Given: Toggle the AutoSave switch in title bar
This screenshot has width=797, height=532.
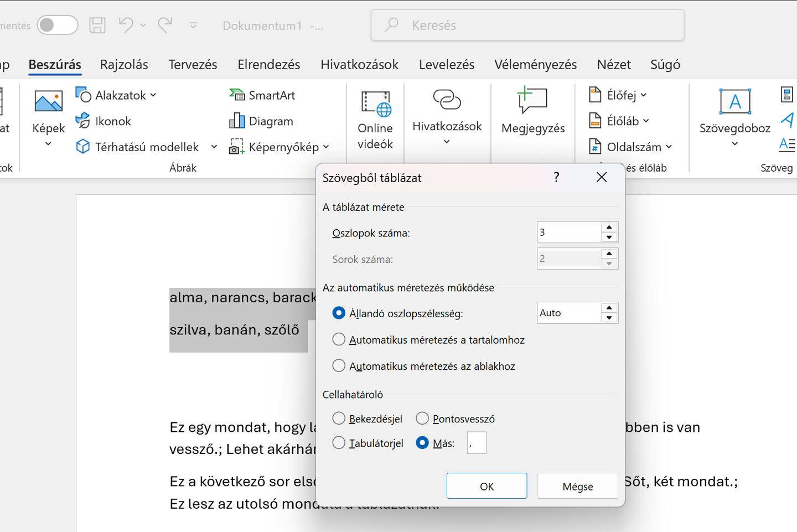Looking at the screenshot, I should [58, 25].
